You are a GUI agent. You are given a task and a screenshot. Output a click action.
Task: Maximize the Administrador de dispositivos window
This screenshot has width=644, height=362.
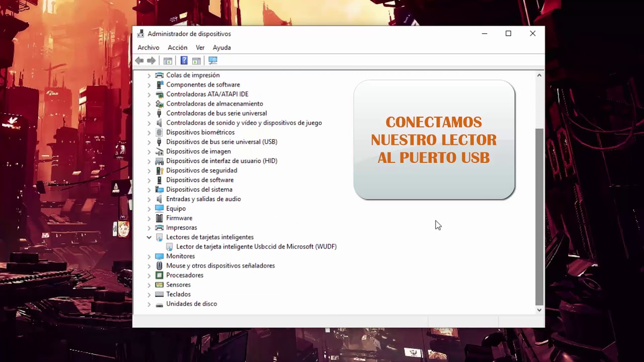point(508,34)
